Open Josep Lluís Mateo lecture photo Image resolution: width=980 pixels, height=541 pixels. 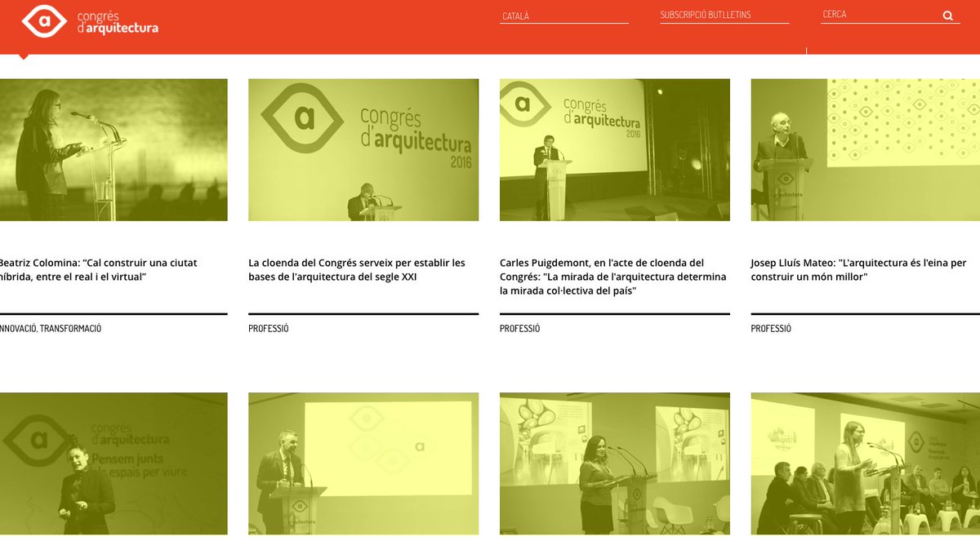pyautogui.click(x=865, y=149)
